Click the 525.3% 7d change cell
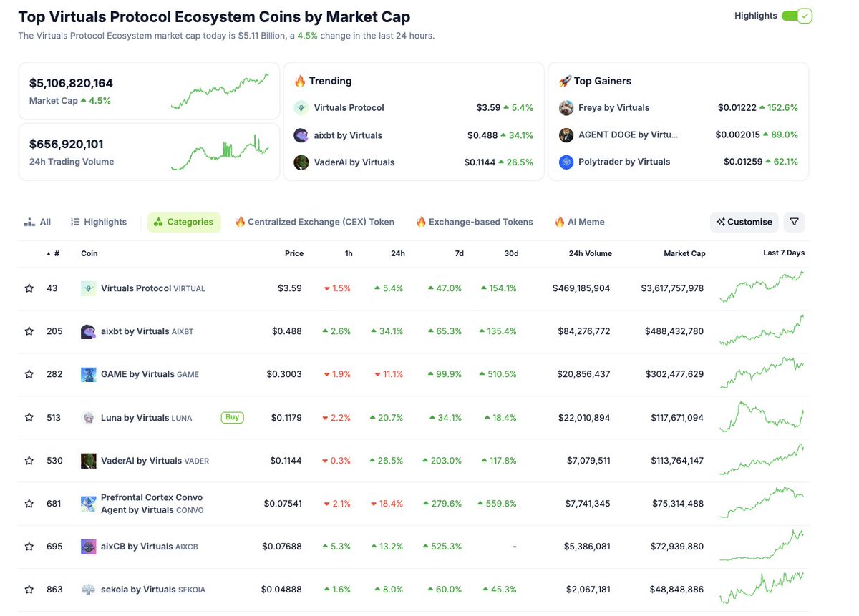Screen dimensions: 859x616 click(x=443, y=547)
